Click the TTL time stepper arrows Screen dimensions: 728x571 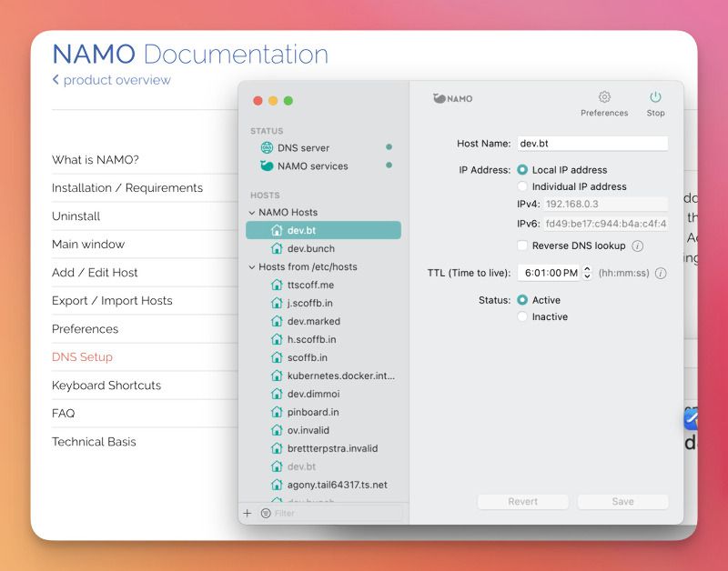pyautogui.click(x=587, y=273)
